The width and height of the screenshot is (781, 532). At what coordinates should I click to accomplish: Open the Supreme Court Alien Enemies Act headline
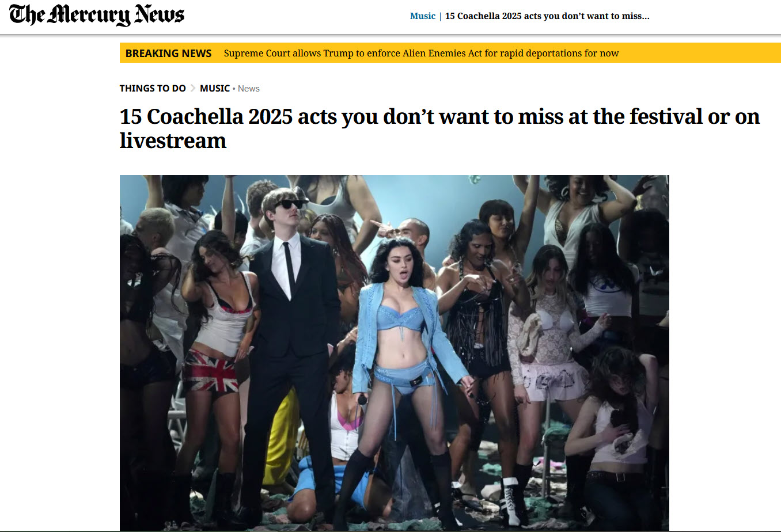point(421,53)
